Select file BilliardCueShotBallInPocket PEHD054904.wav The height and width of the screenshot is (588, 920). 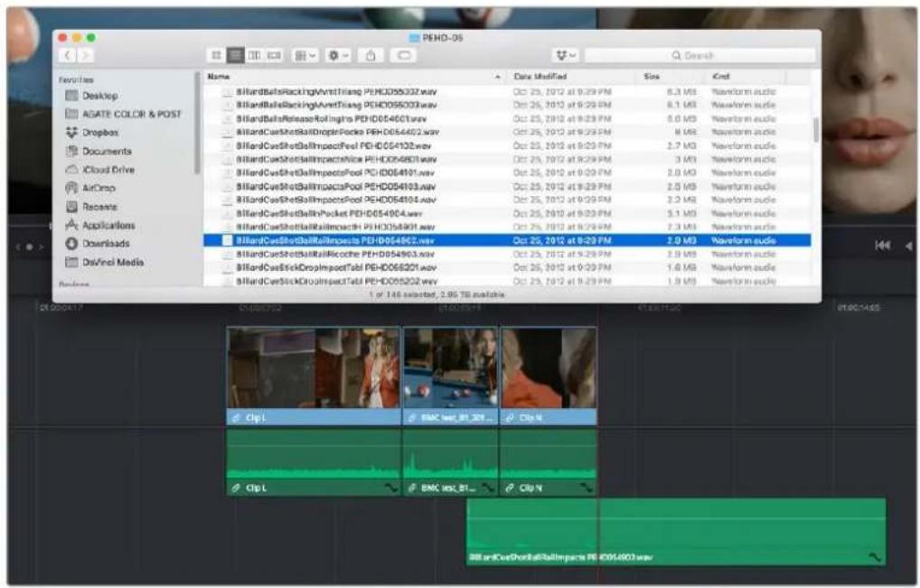point(507,213)
